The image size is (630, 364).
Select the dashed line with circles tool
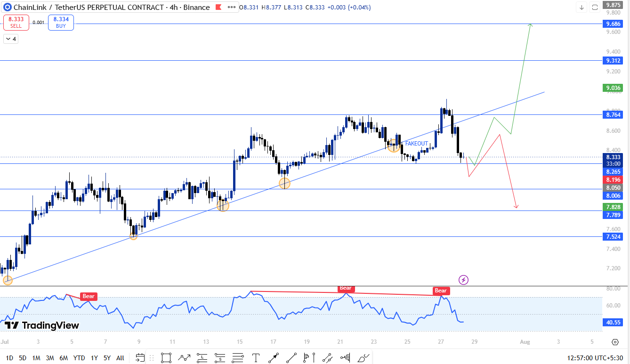(327, 358)
